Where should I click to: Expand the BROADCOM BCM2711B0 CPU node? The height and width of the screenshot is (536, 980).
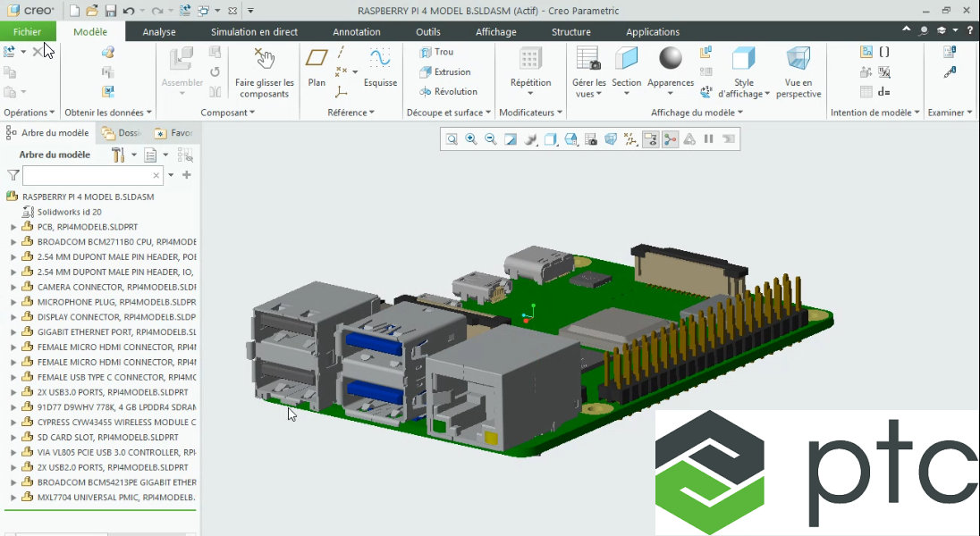[x=13, y=242]
